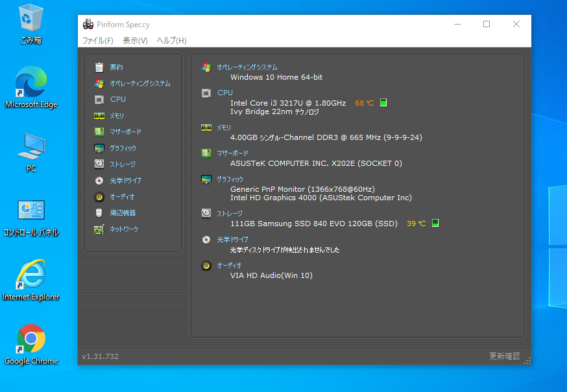Click the オーディオ speaker icon in sidebar
The width and height of the screenshot is (567, 392).
[x=99, y=196]
